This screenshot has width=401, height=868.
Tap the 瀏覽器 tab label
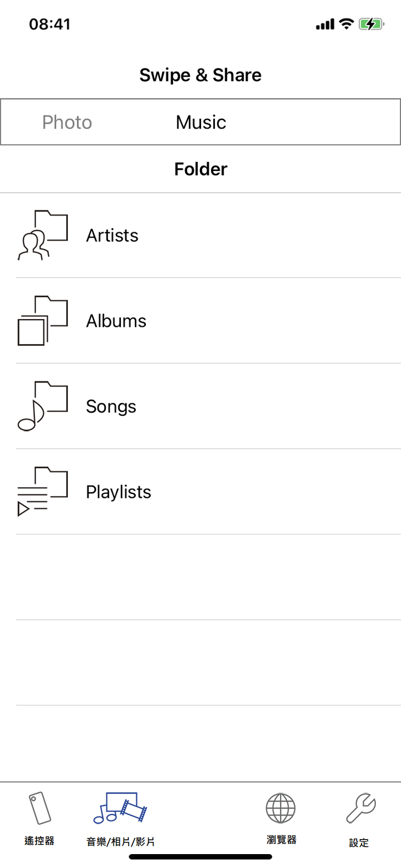[281, 840]
